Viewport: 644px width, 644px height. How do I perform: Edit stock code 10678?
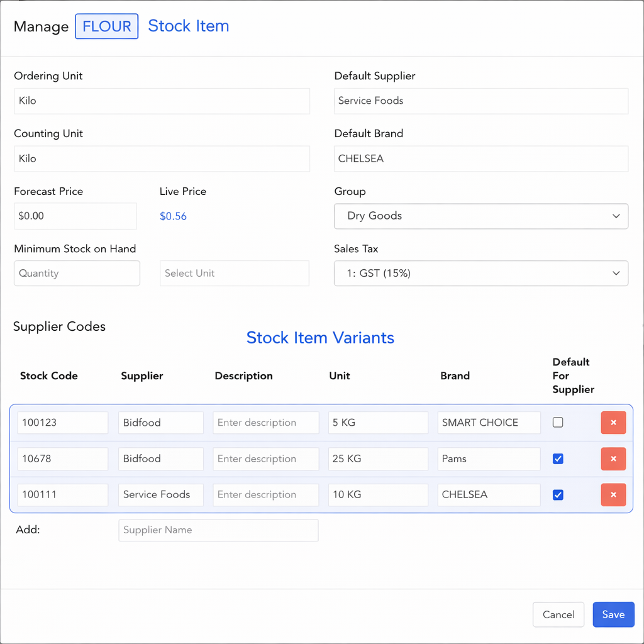pyautogui.click(x=62, y=458)
